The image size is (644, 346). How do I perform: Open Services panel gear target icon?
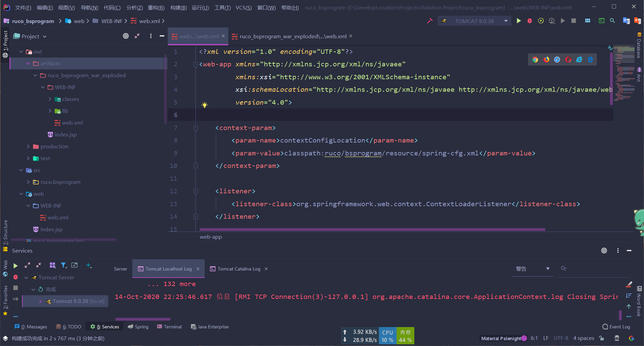pos(604,251)
